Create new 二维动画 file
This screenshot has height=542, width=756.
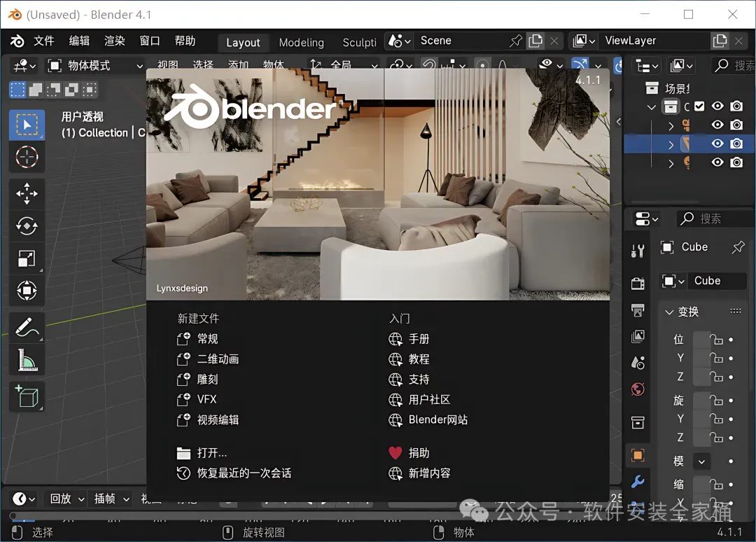(208, 359)
